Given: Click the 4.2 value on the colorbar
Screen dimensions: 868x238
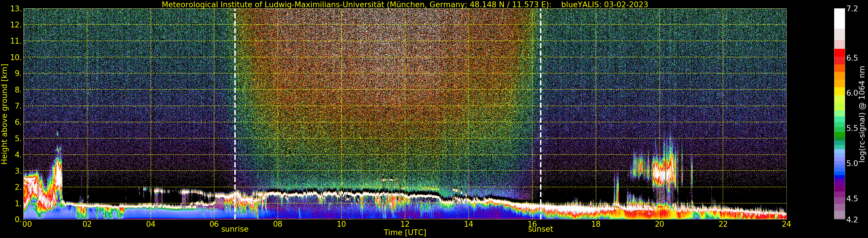Looking at the screenshot, I should click(x=852, y=220).
